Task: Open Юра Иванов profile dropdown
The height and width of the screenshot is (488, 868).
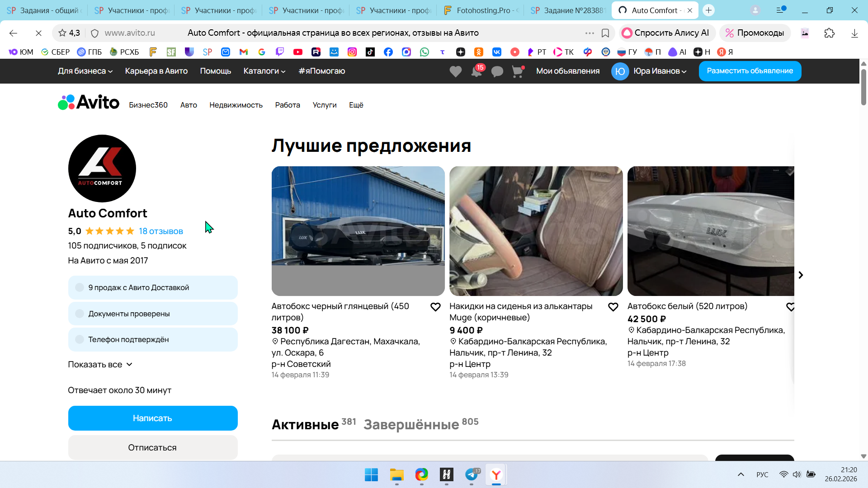Action: click(660, 71)
